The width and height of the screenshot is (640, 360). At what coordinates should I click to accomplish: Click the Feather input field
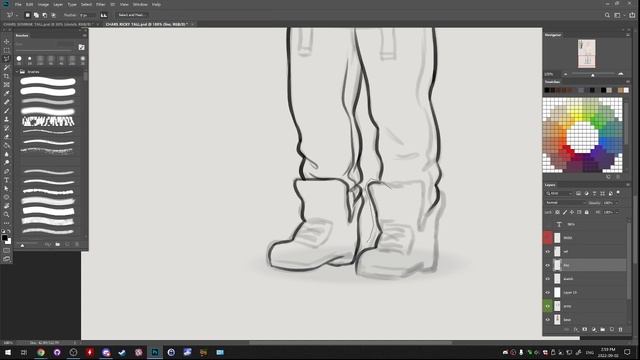[x=87, y=15]
